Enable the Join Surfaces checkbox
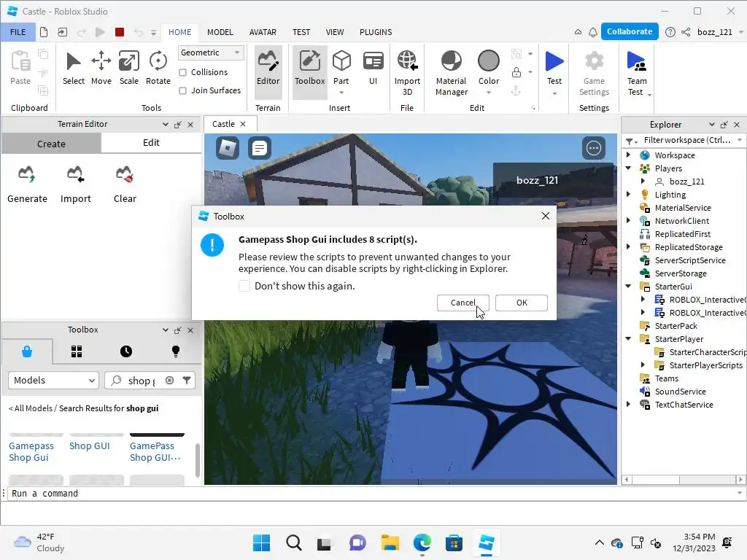Screen dimensions: 747x560 (183, 90)
